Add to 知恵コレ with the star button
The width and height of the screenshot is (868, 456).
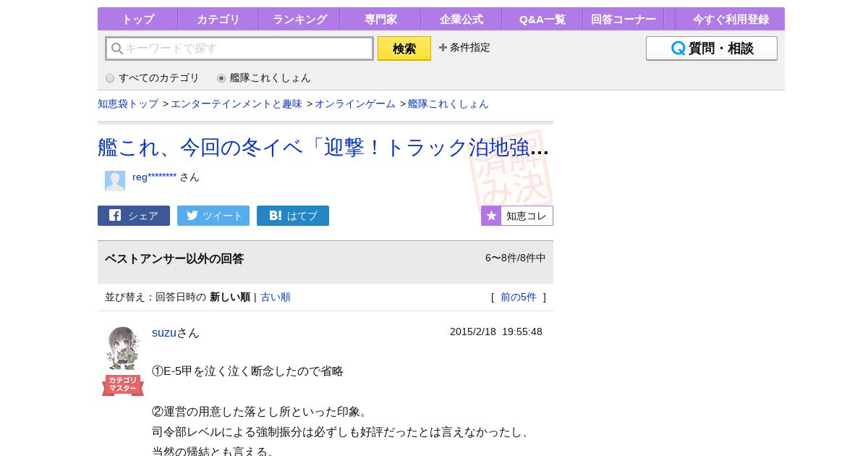point(517,216)
